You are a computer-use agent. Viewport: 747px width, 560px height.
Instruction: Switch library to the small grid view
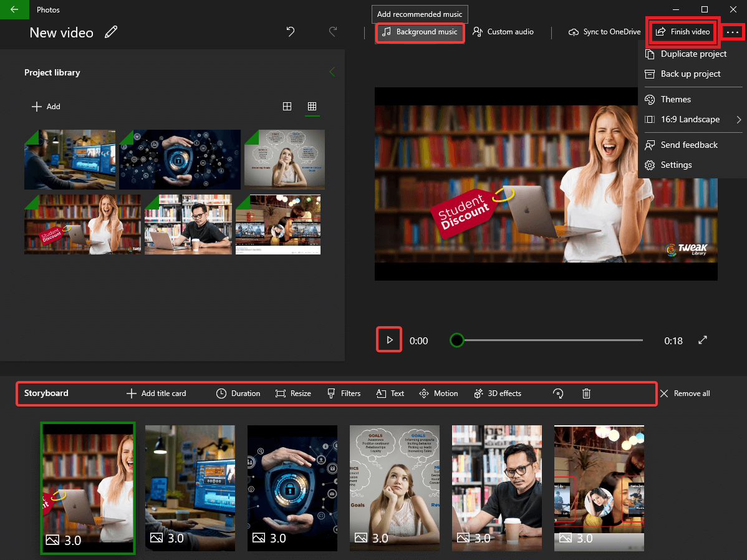click(x=312, y=106)
